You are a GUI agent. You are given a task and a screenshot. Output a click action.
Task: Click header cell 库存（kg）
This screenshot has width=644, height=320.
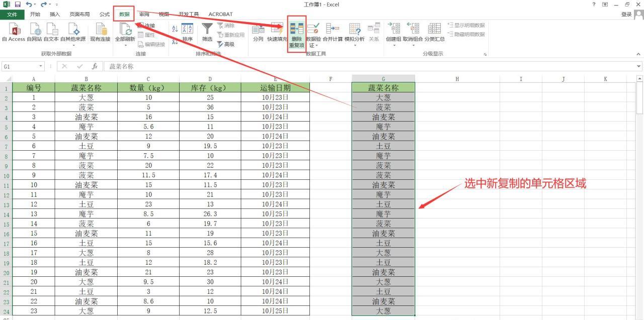[210, 88]
